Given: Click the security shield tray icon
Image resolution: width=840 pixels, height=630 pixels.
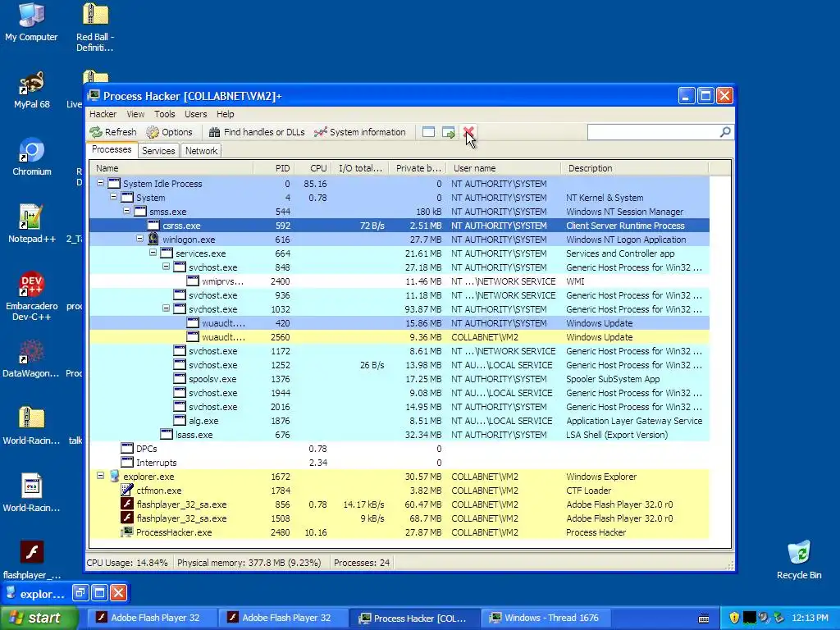Looking at the screenshot, I should [734, 618].
